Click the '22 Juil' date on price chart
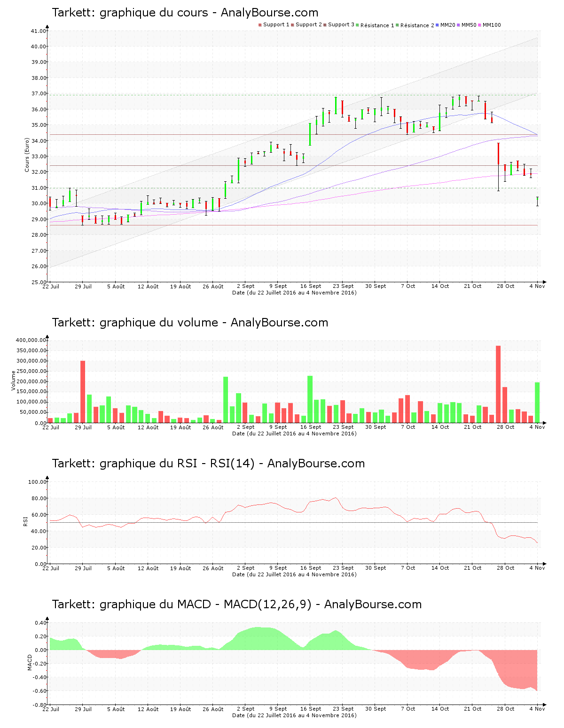564x728 pixels. click(51, 287)
